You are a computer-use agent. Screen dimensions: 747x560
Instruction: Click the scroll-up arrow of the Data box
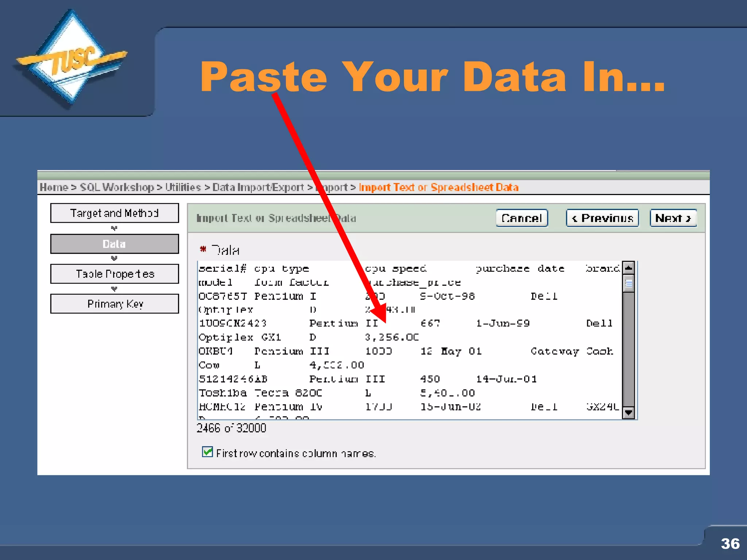[x=628, y=268]
